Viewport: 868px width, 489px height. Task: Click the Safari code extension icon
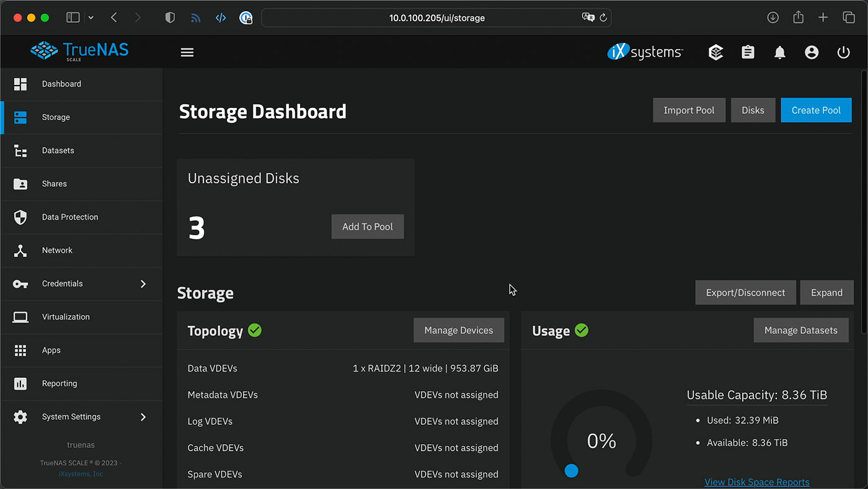coord(220,18)
